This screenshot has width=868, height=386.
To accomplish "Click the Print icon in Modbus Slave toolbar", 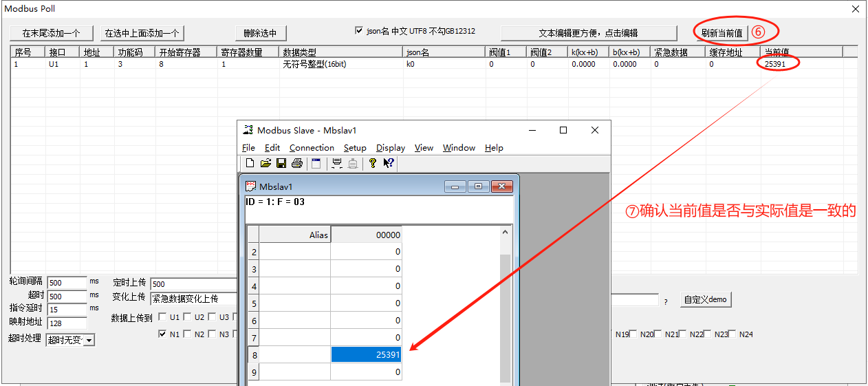I will [x=296, y=163].
